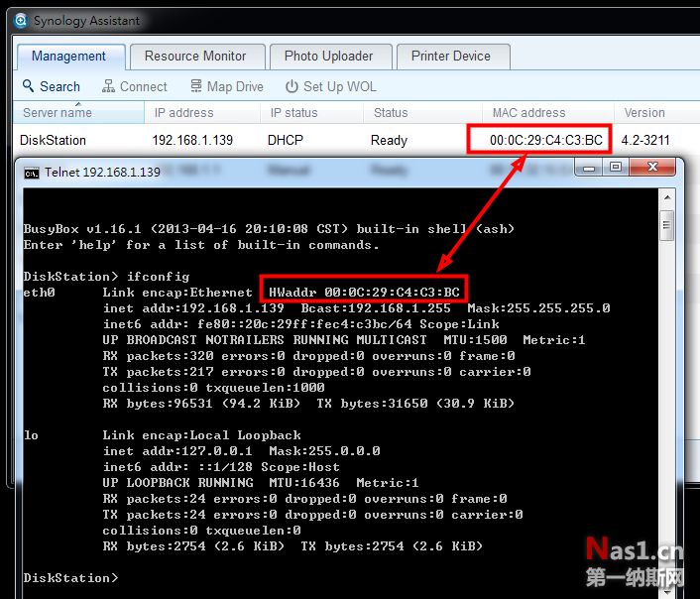Click the Synology Assistant app icon

pyautogui.click(x=21, y=21)
